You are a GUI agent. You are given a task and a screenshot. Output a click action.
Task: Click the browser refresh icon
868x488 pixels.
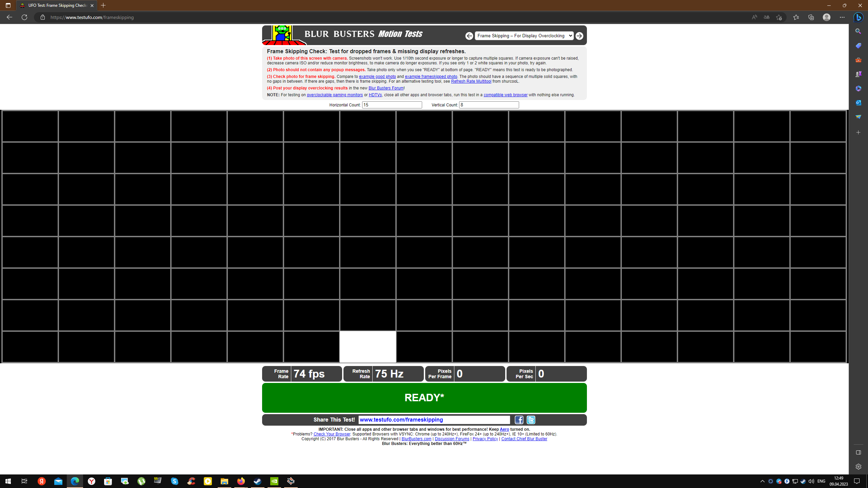24,17
